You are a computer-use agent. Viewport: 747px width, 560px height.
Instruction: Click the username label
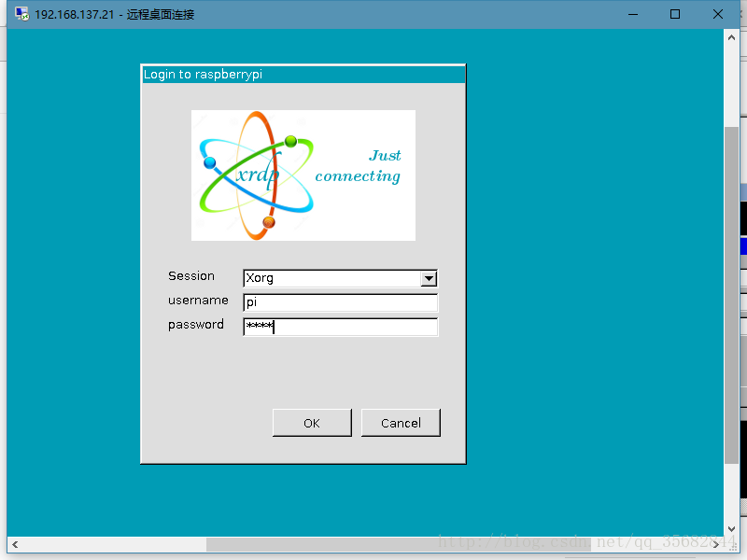coord(198,301)
